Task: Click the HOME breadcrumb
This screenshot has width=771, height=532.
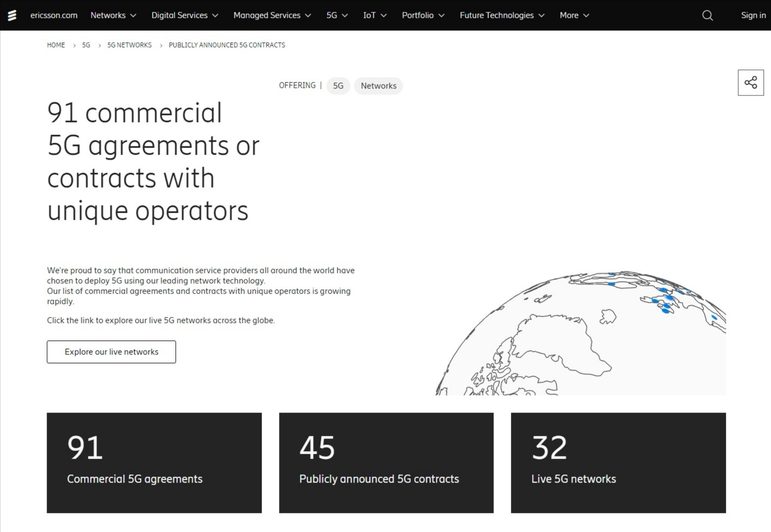Action: (56, 45)
